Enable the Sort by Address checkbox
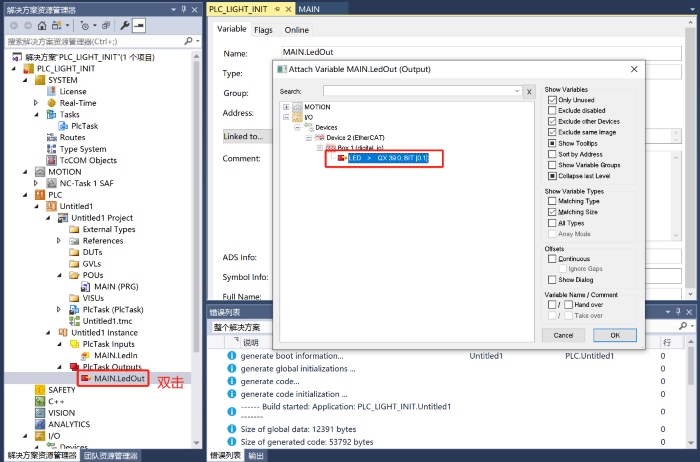Screen dimensions: 700x462 552,154
